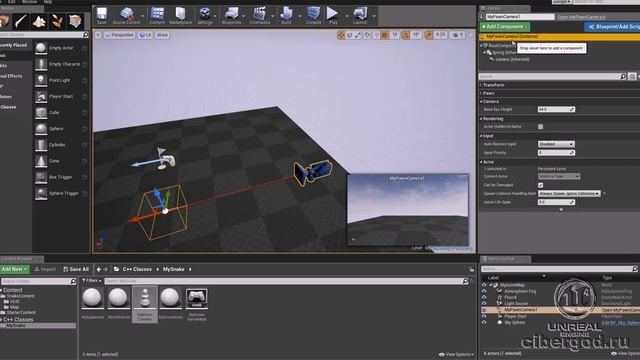The height and width of the screenshot is (360, 640).
Task: Select the MyPawnCamera asset thumbnail
Action: tap(144, 304)
